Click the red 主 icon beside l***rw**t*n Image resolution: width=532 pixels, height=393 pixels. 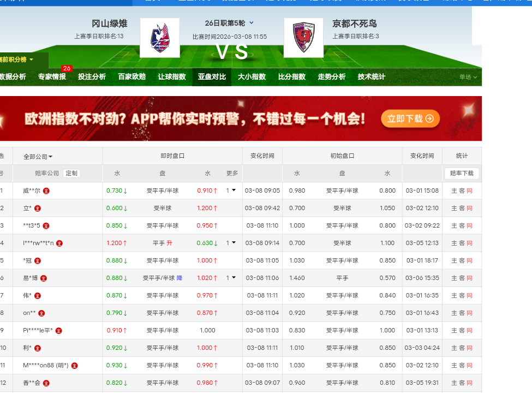pos(59,243)
